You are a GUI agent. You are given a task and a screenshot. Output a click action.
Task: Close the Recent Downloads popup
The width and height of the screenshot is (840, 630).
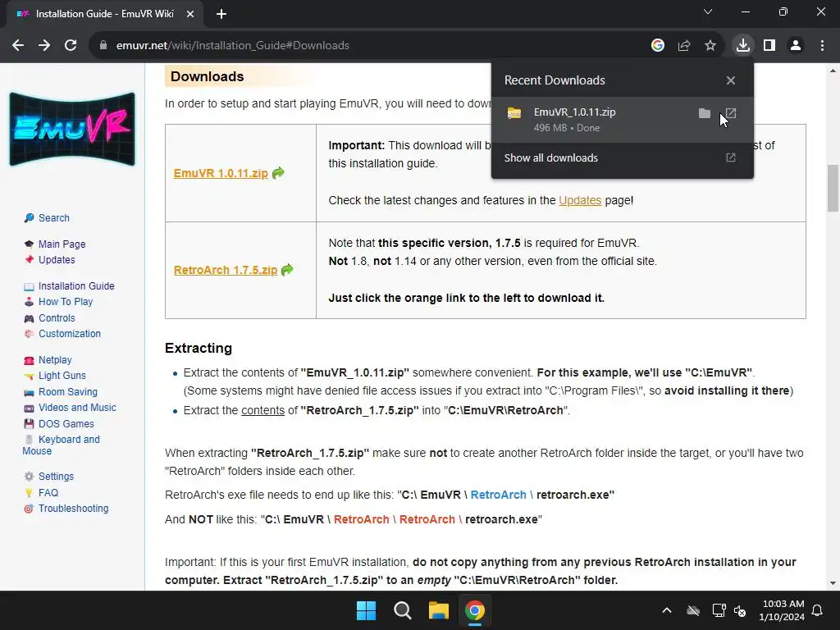tap(731, 80)
